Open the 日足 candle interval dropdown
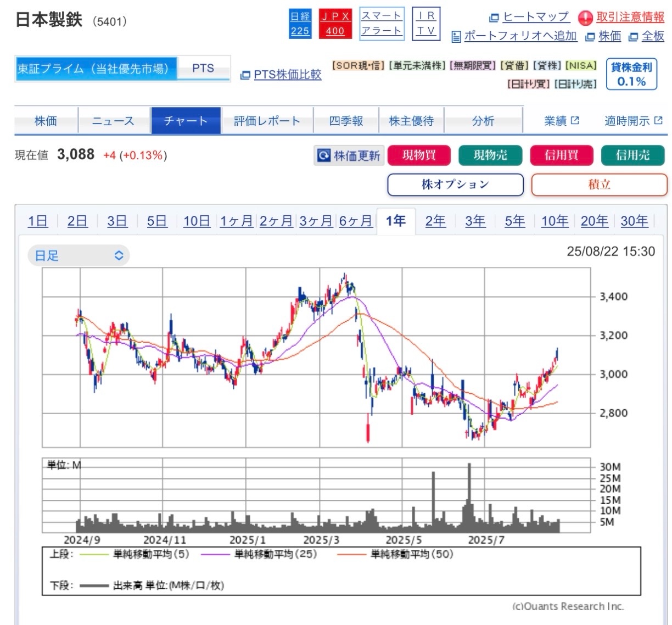 79,256
